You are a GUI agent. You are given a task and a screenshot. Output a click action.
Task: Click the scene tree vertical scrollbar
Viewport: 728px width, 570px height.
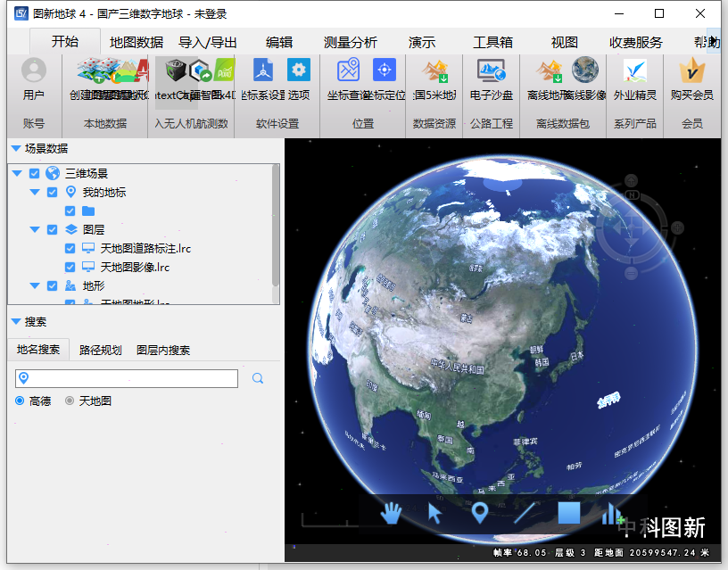tap(276, 225)
